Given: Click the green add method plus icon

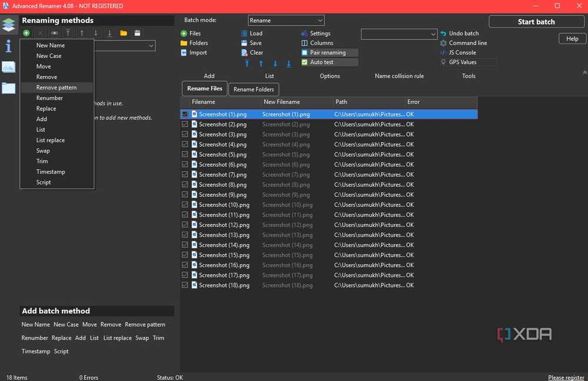Looking at the screenshot, I should click(x=26, y=33).
